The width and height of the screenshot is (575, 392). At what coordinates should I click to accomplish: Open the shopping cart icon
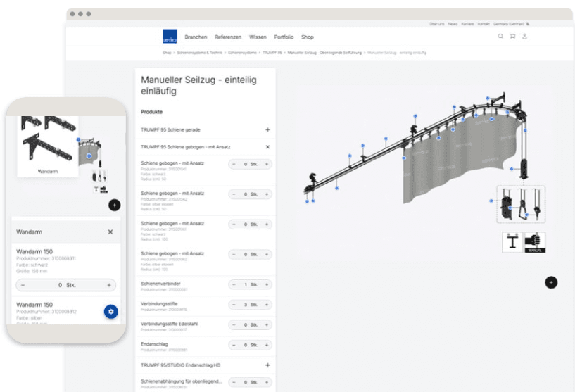point(512,37)
